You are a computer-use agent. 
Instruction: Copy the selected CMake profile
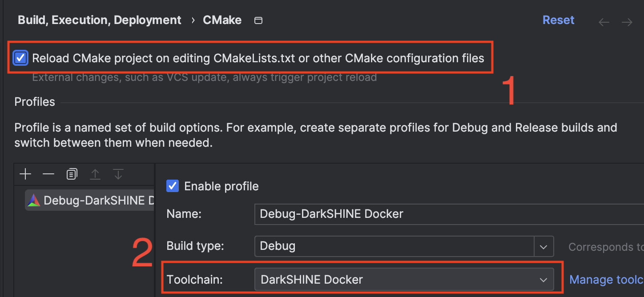point(72,174)
